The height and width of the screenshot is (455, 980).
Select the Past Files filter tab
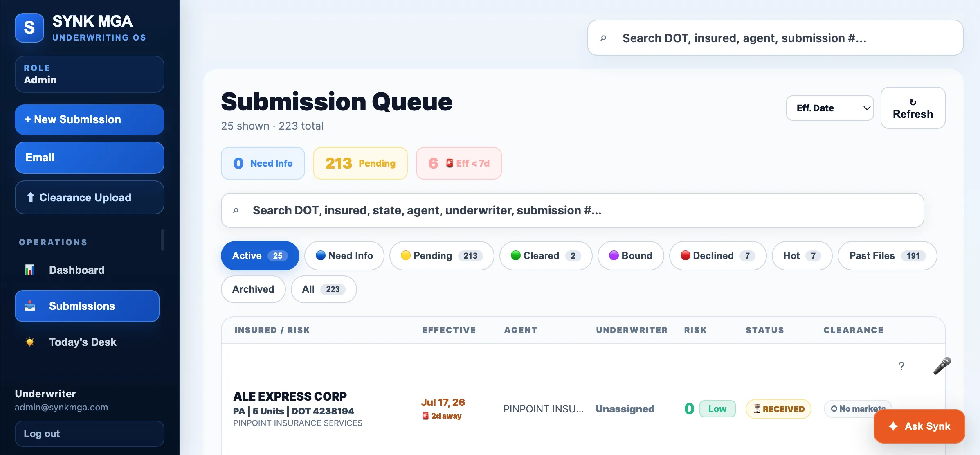[888, 256]
